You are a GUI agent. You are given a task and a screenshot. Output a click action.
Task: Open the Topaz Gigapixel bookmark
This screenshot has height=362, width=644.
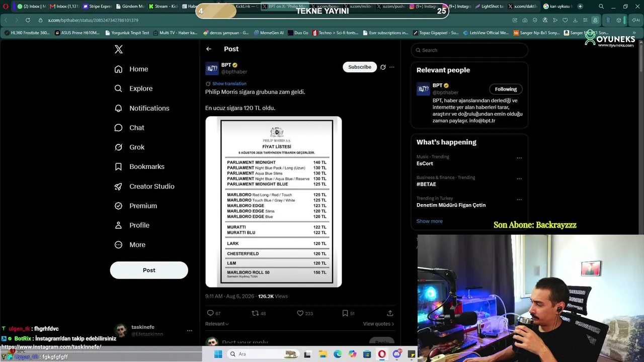coord(436,33)
